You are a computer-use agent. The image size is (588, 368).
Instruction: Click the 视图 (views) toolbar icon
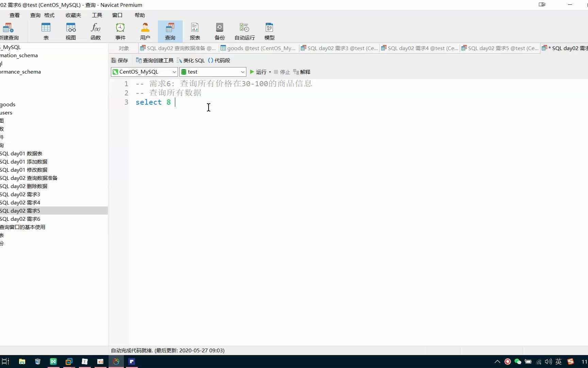tap(70, 31)
